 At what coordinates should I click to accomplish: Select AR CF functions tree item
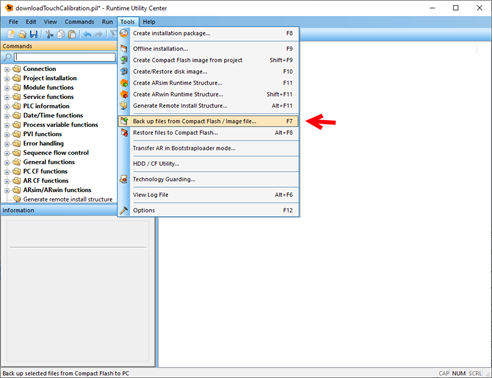(x=46, y=181)
